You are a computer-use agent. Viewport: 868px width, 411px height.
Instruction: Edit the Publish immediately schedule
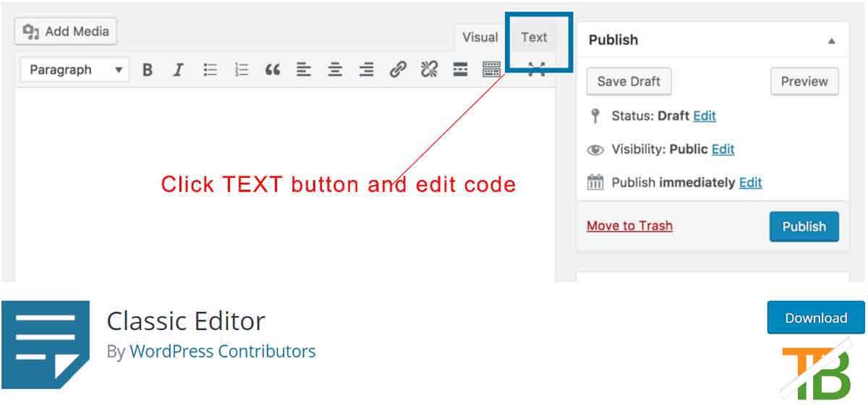751,182
